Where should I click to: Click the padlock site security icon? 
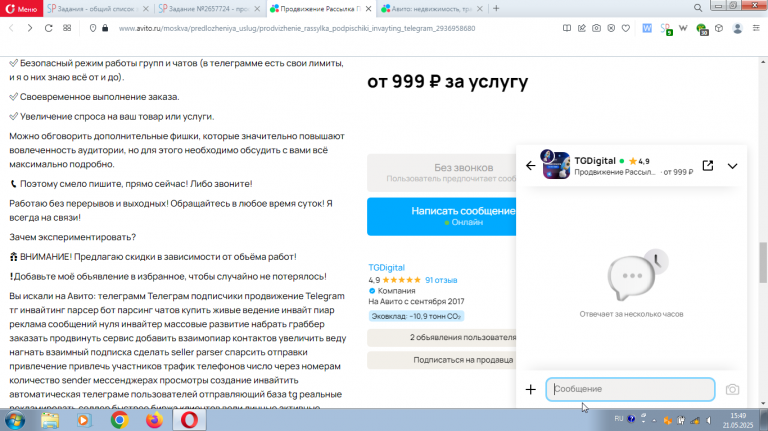pos(105,28)
